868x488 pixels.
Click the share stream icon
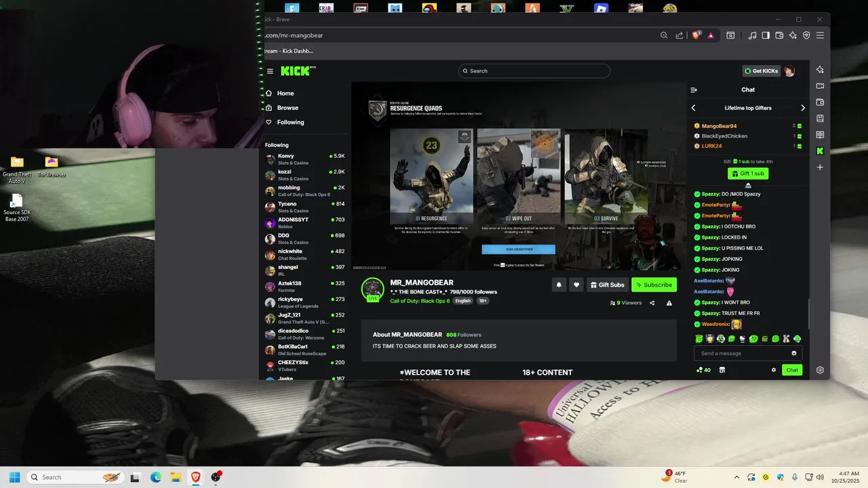(x=652, y=303)
